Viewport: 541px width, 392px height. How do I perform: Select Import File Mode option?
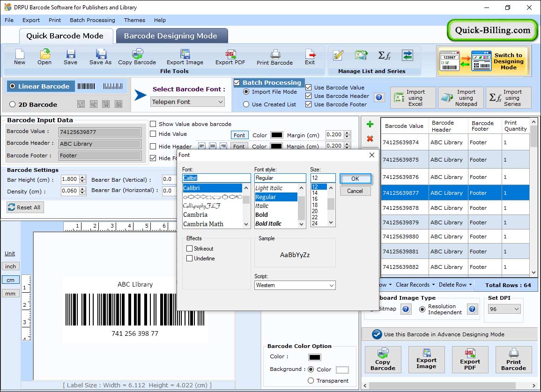click(x=246, y=92)
